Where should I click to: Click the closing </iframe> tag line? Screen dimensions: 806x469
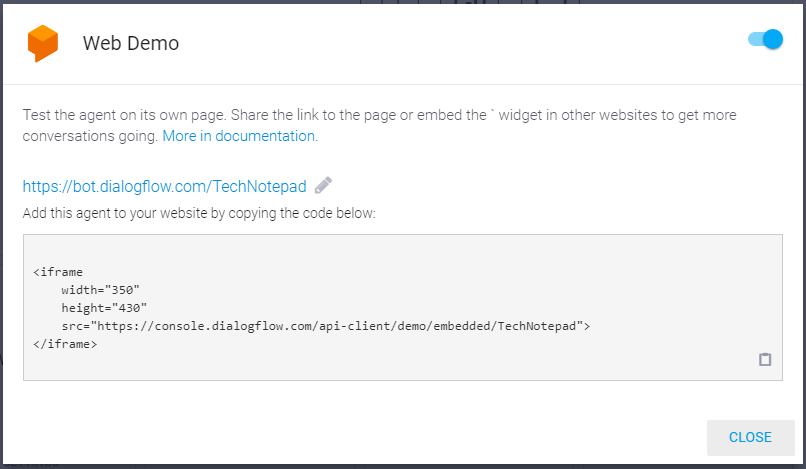point(65,344)
